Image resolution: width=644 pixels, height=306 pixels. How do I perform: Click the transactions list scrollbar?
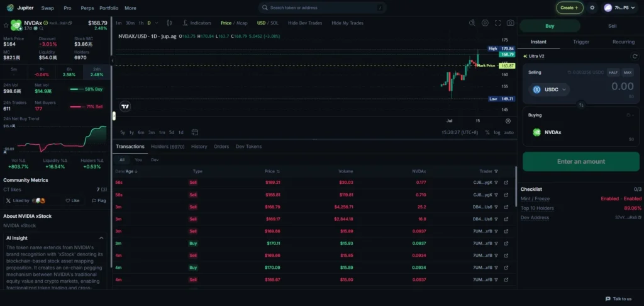(516, 186)
